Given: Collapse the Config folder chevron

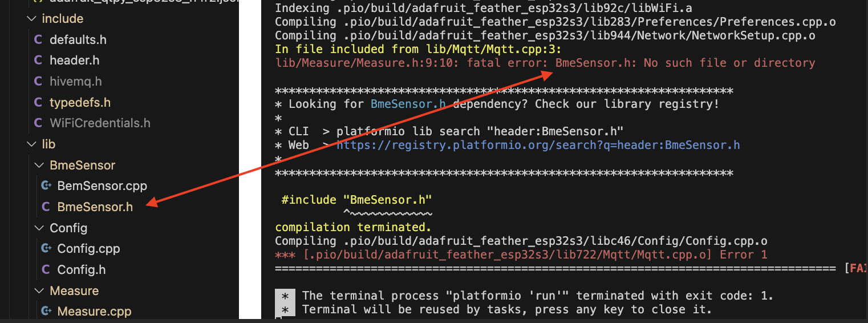Looking at the screenshot, I should (x=39, y=228).
